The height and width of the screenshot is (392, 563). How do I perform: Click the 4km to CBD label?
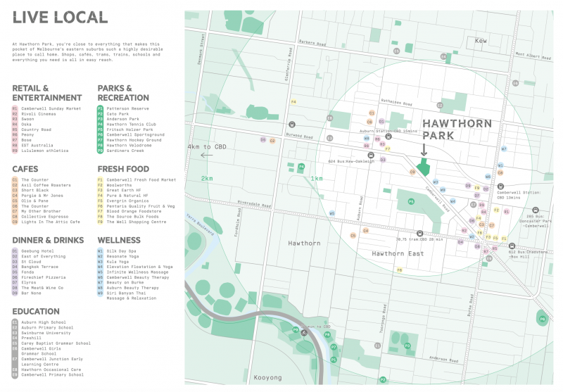click(x=207, y=147)
